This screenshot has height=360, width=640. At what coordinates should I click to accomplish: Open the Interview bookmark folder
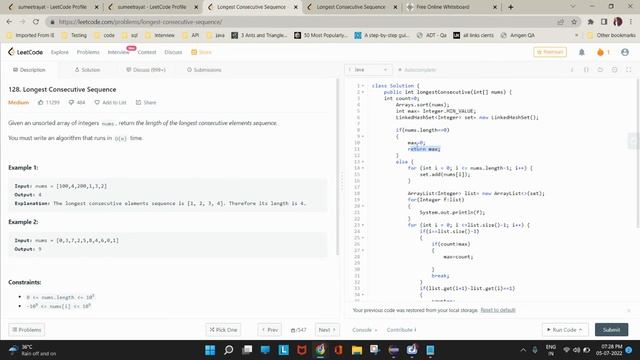click(160, 36)
